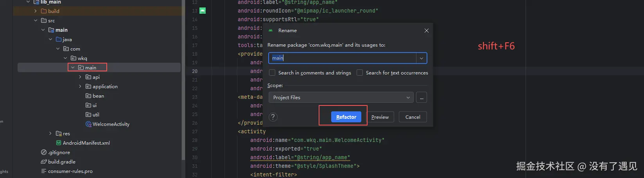644x178 pixels.
Task: Click the build.gradle file icon
Action: [44, 162]
